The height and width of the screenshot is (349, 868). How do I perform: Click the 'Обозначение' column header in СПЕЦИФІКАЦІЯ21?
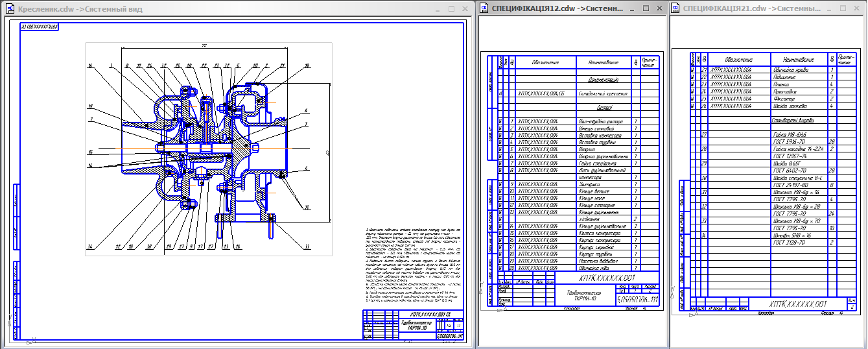click(x=739, y=59)
